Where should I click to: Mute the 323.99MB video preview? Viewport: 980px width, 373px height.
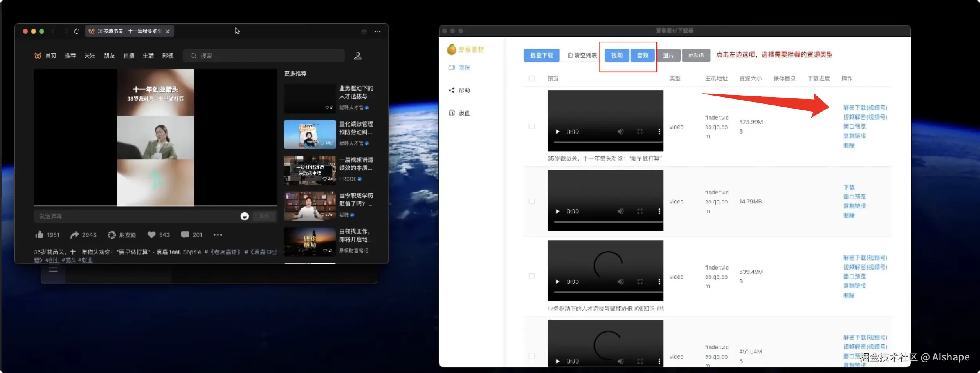tap(620, 132)
